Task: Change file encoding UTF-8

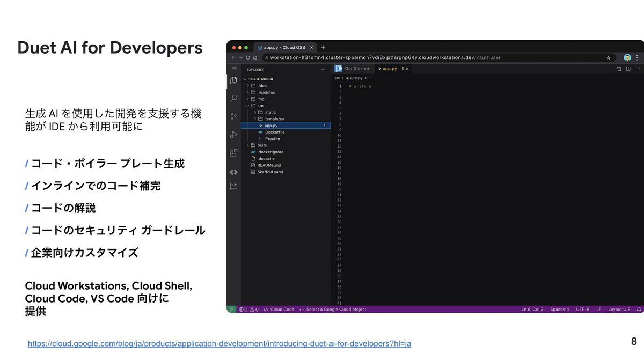Action: click(x=582, y=310)
